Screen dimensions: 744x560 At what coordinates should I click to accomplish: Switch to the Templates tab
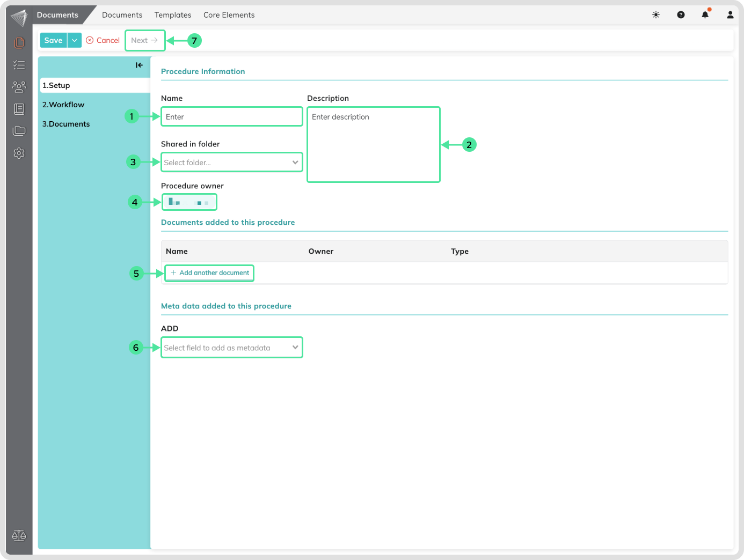coord(173,15)
